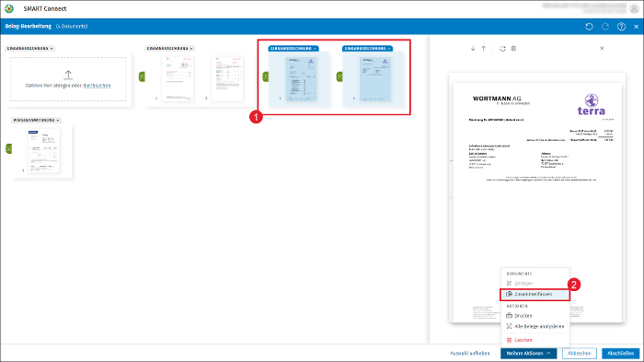The image size is (644, 362).
Task: Click the WORTMANN AG heading in preview
Action: click(497, 99)
